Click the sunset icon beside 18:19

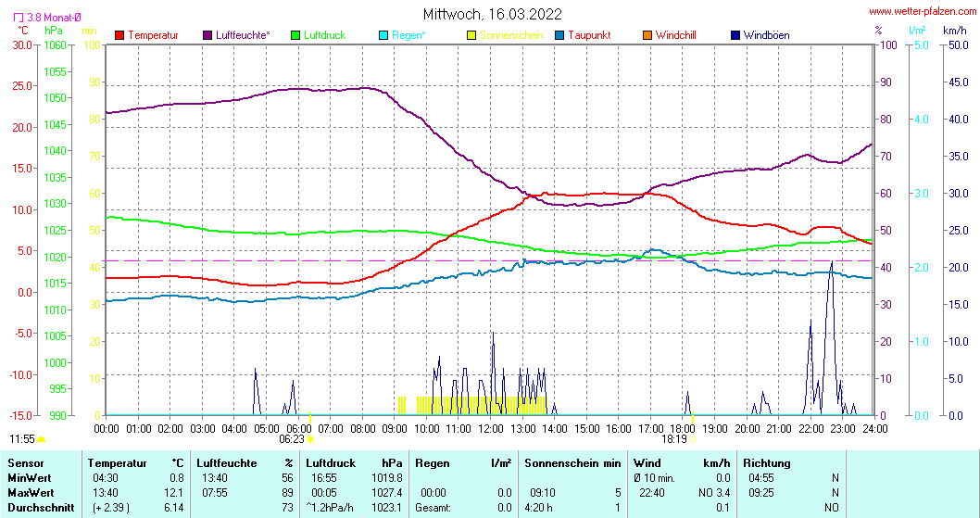(x=693, y=439)
